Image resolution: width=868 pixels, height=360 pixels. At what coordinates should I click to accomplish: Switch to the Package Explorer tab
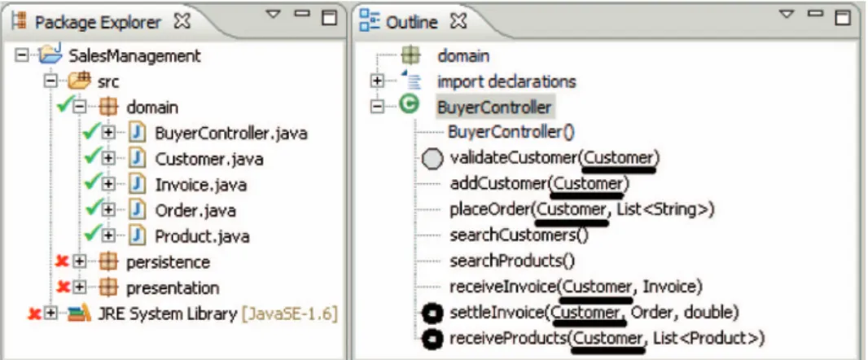(98, 23)
